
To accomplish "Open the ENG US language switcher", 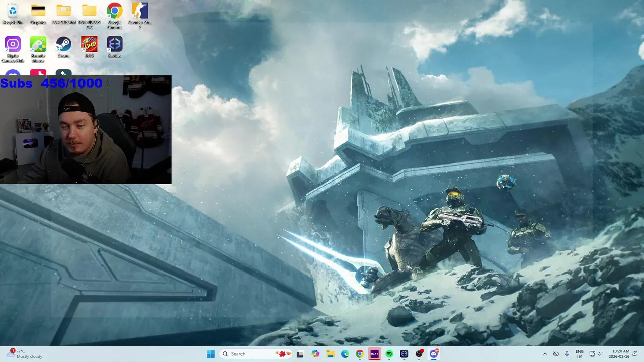I will click(580, 354).
